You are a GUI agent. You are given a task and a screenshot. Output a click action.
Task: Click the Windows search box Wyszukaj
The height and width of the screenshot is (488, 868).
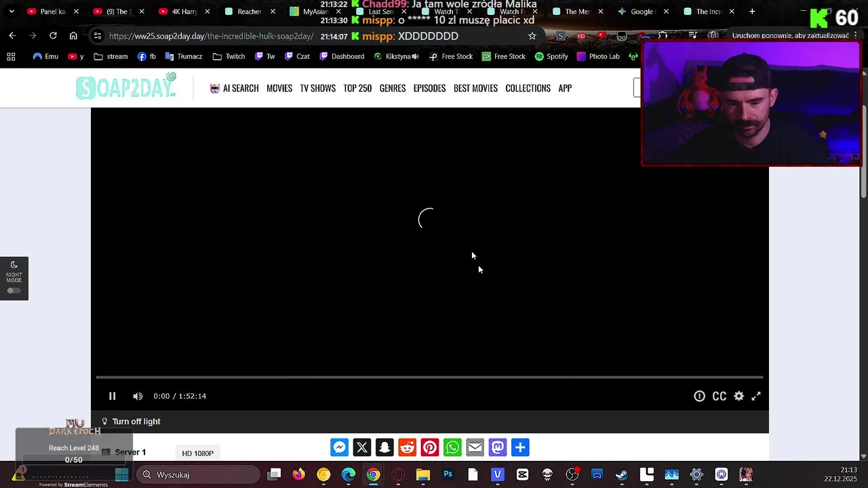198,474
